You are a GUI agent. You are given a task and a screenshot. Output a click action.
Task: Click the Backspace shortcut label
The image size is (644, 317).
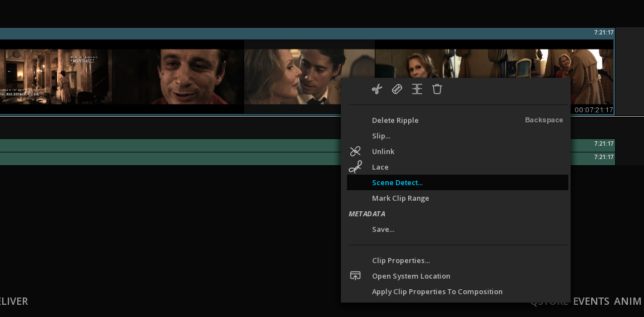[544, 120]
